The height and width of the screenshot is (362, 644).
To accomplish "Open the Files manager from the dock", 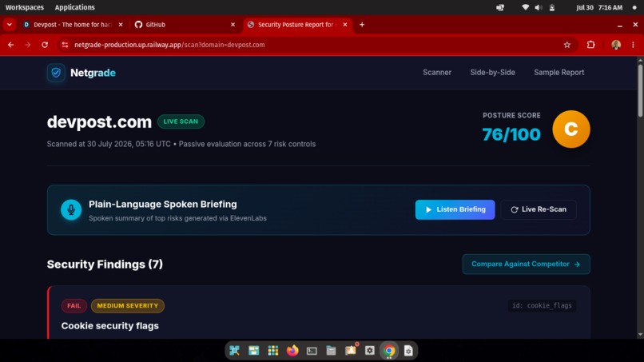I will click(331, 351).
